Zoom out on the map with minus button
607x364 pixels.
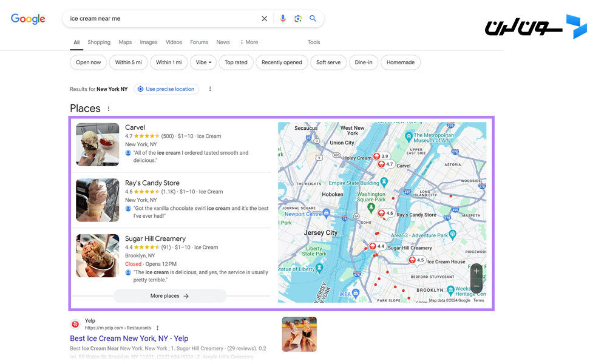(x=476, y=286)
